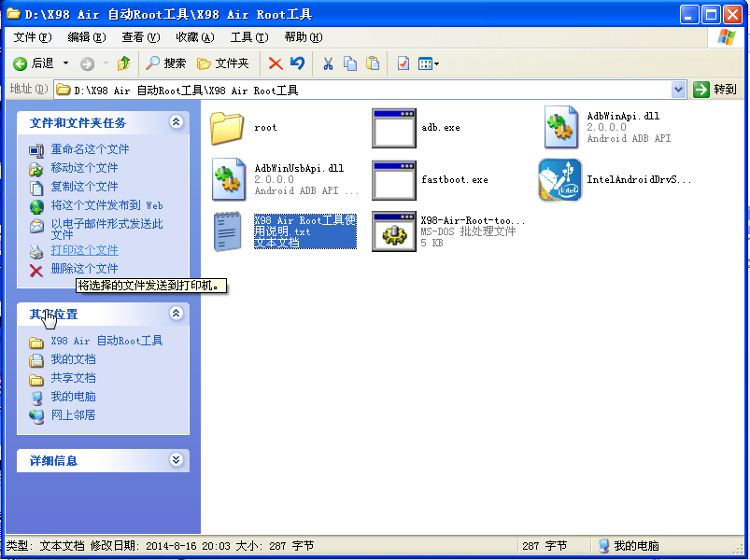Click the Paste clipboard icon
Viewport: 750px width, 560px height.
[x=373, y=63]
